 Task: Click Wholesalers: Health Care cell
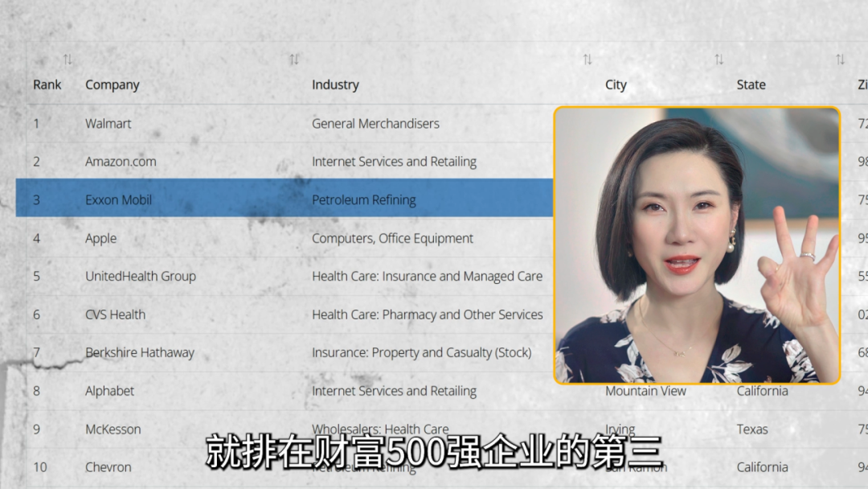380,429
